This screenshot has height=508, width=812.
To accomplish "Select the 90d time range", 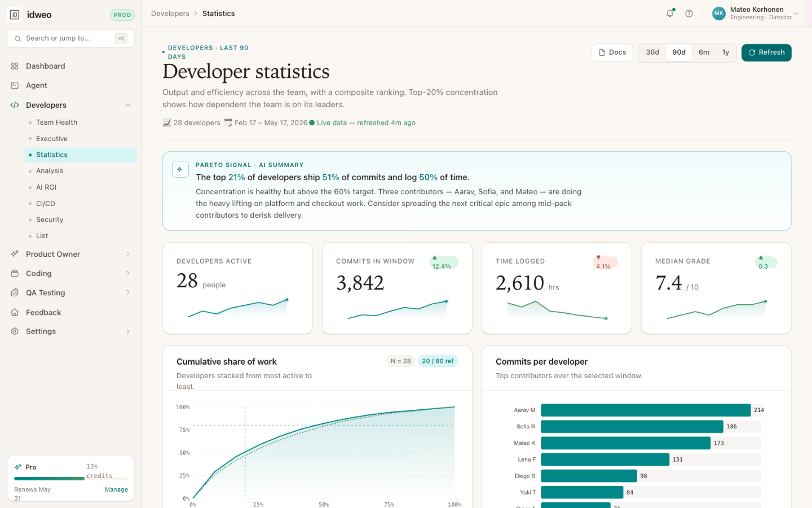I will pyautogui.click(x=679, y=52).
